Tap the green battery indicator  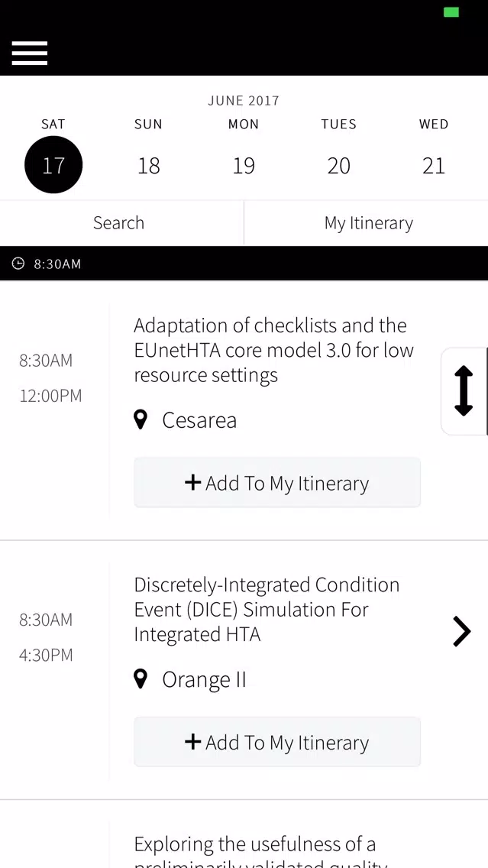(451, 12)
